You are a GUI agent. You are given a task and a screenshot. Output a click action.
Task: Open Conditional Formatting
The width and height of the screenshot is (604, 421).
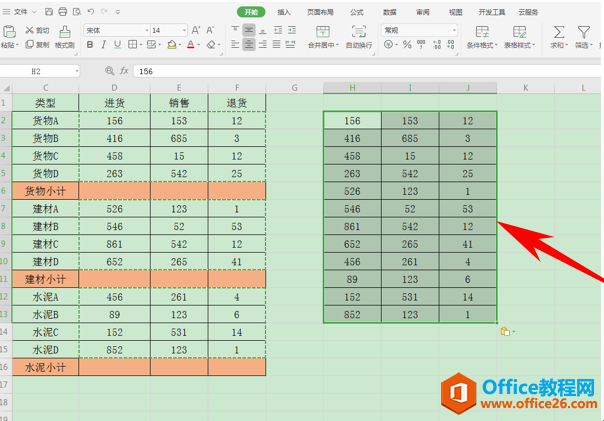[482, 37]
